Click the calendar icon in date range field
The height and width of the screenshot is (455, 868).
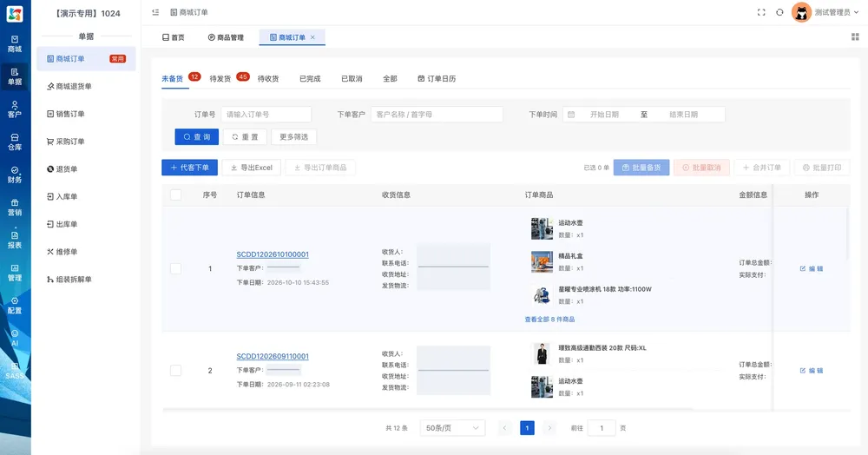571,115
